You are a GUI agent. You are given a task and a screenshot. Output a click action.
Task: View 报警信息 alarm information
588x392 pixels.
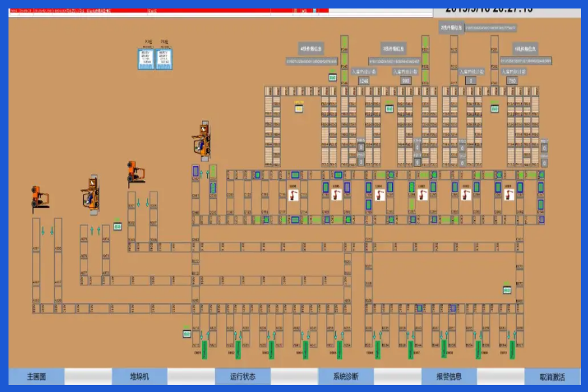(449, 377)
